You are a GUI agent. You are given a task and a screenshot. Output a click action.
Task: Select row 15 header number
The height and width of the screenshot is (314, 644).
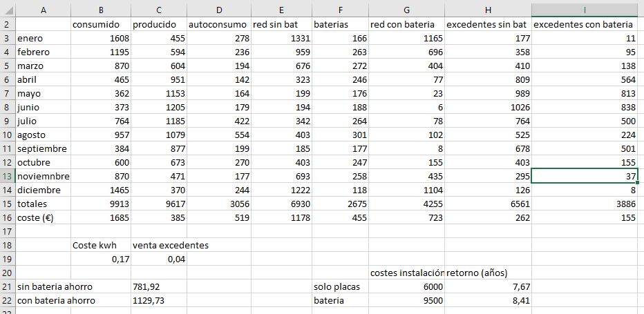tap(8, 204)
